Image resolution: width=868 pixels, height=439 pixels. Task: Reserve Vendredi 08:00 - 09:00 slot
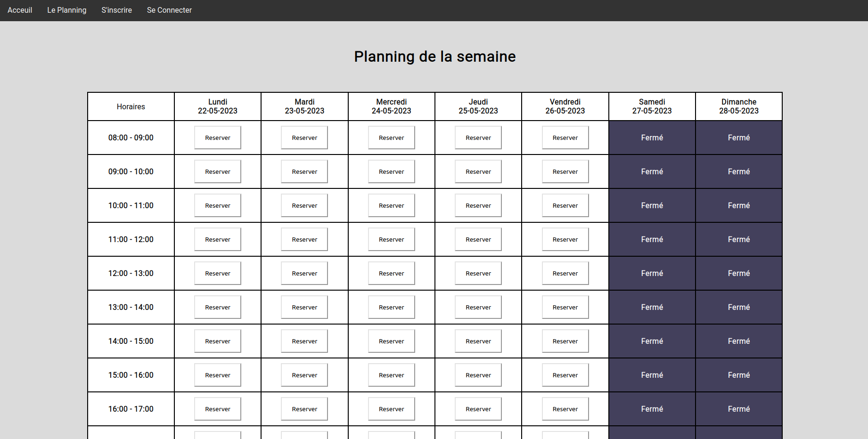(x=565, y=138)
